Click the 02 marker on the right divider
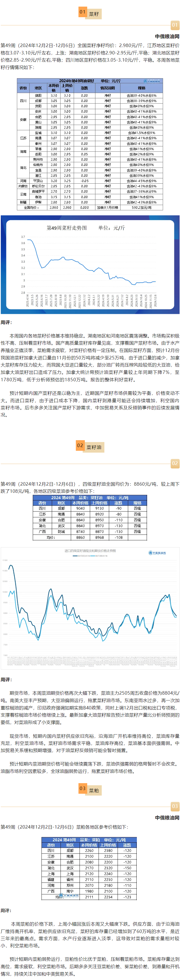The height and width of the screenshot is (980, 181). pyautogui.click(x=175, y=463)
